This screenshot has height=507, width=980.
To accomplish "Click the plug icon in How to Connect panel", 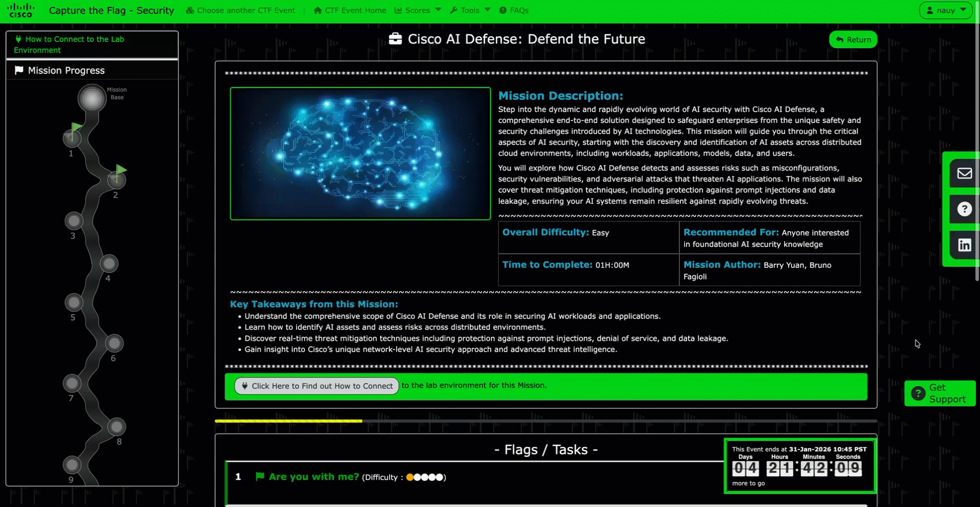I will click(18, 39).
